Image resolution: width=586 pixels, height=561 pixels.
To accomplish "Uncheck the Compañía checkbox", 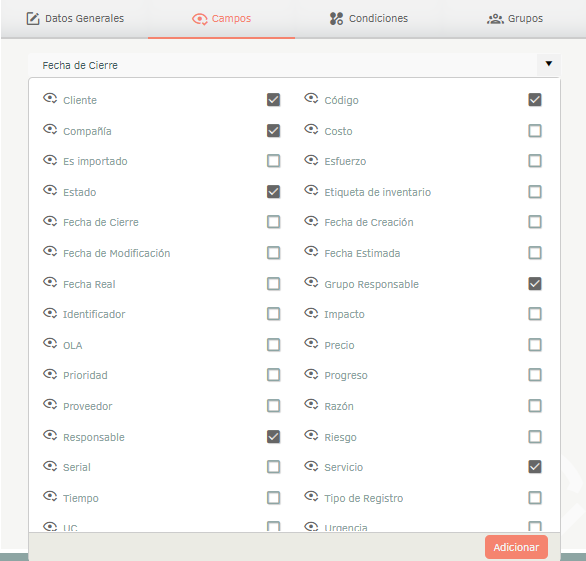I will 274,131.
